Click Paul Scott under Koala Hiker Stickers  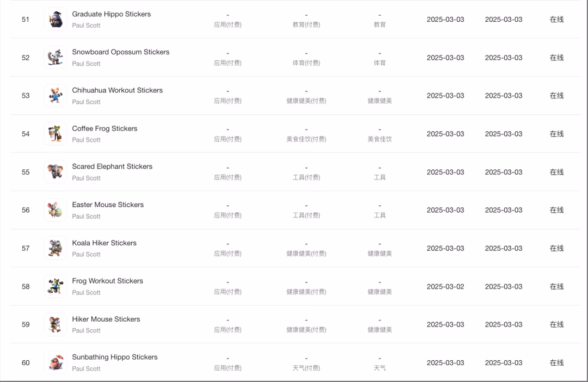coord(86,255)
